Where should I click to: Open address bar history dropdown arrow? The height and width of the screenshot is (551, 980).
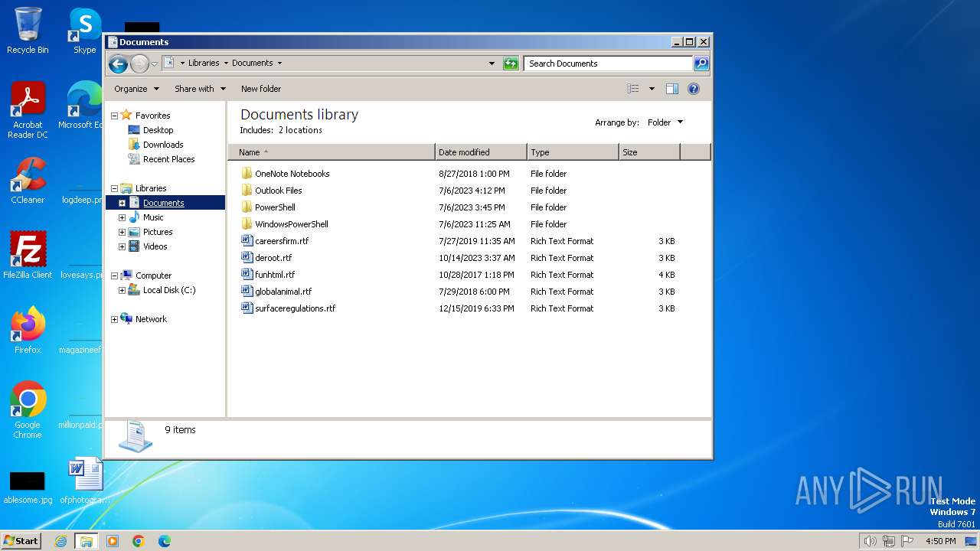pos(492,64)
